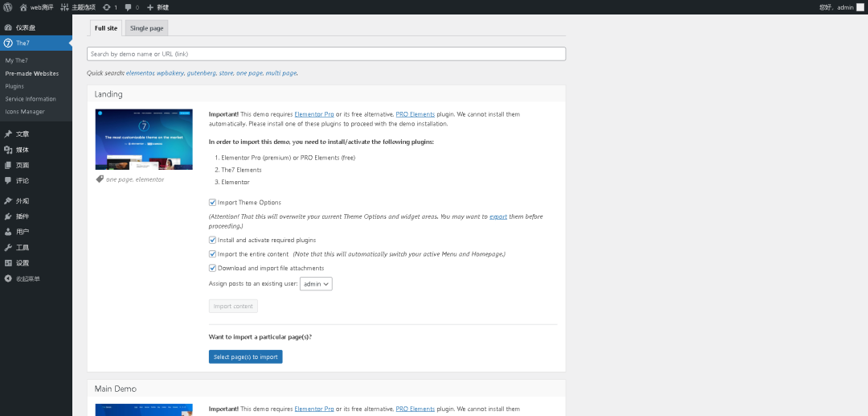Image resolution: width=868 pixels, height=416 pixels.
Task: Click the Landing demo thumbnail
Action: coord(144,139)
